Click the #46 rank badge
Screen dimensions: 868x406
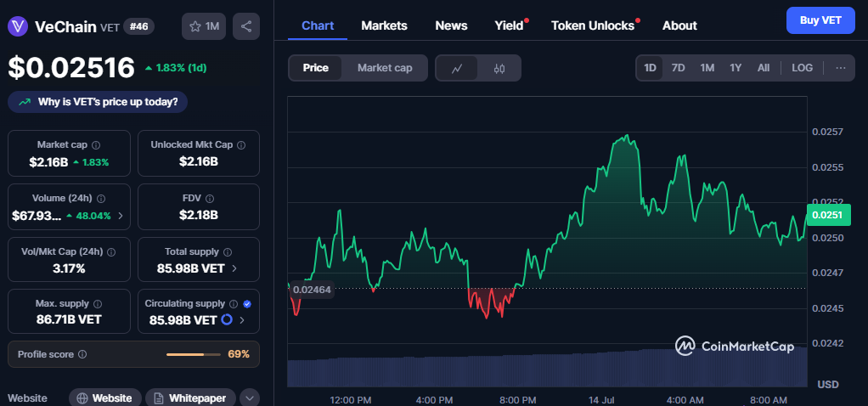coord(138,26)
